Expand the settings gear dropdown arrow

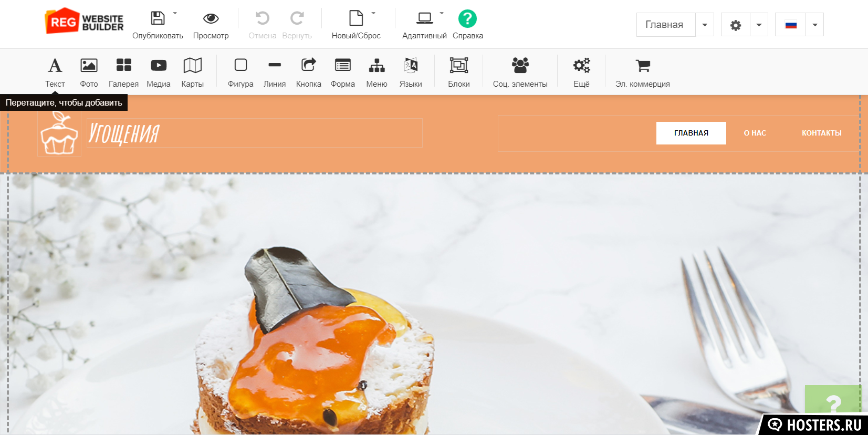pyautogui.click(x=759, y=25)
